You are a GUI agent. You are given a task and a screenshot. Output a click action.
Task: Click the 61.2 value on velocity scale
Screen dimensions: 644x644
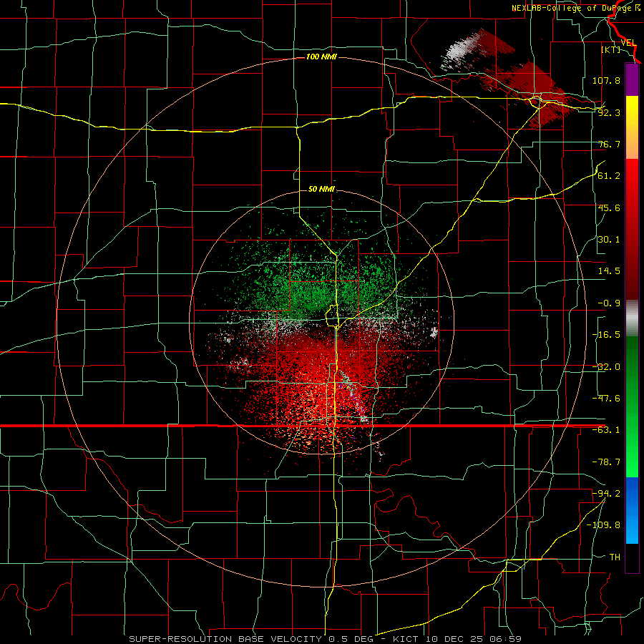coord(609,176)
